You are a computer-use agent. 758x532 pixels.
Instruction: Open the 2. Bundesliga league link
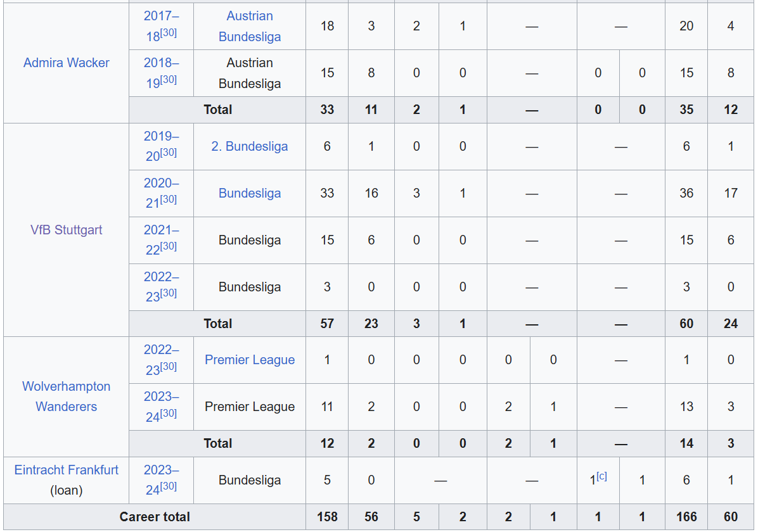point(250,146)
